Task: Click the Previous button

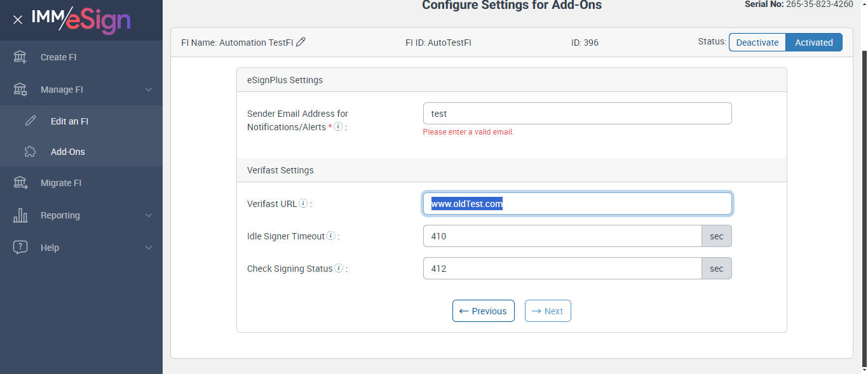Action: point(484,311)
